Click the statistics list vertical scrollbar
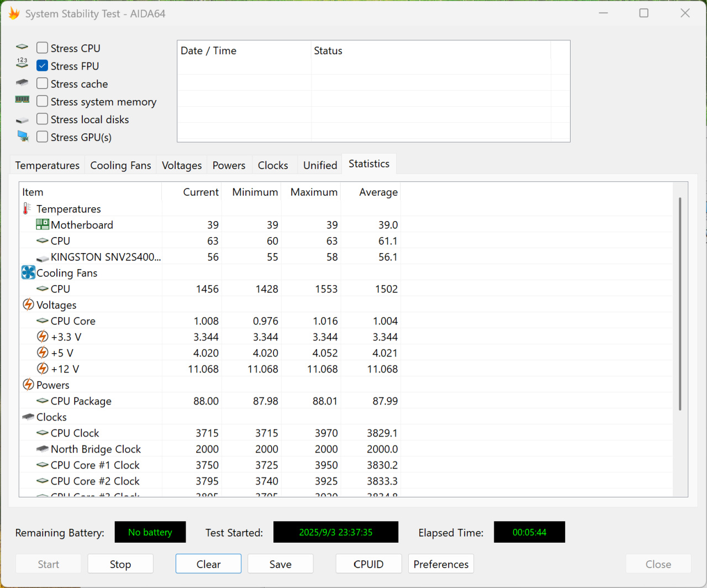 680,304
